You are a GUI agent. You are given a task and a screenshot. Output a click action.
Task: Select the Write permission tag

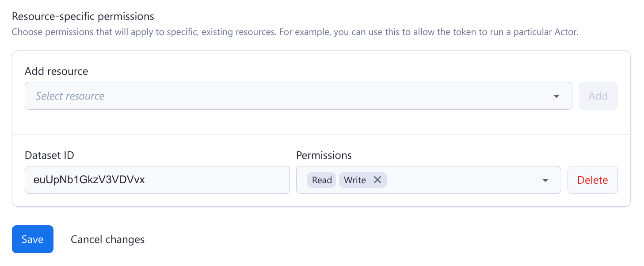pyautogui.click(x=355, y=180)
